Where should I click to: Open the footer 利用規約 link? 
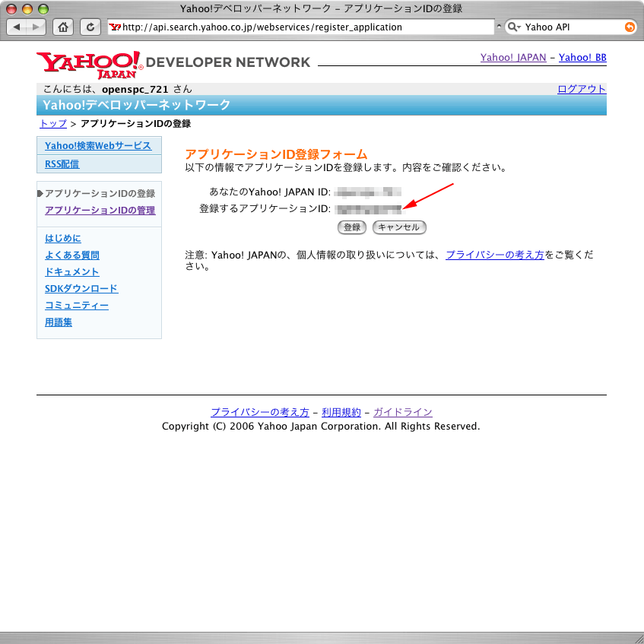(x=341, y=412)
